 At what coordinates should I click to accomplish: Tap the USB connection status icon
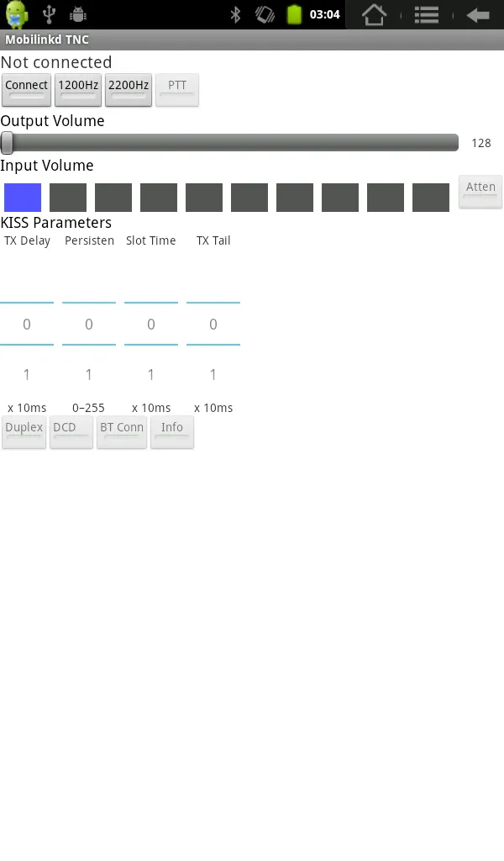50,14
